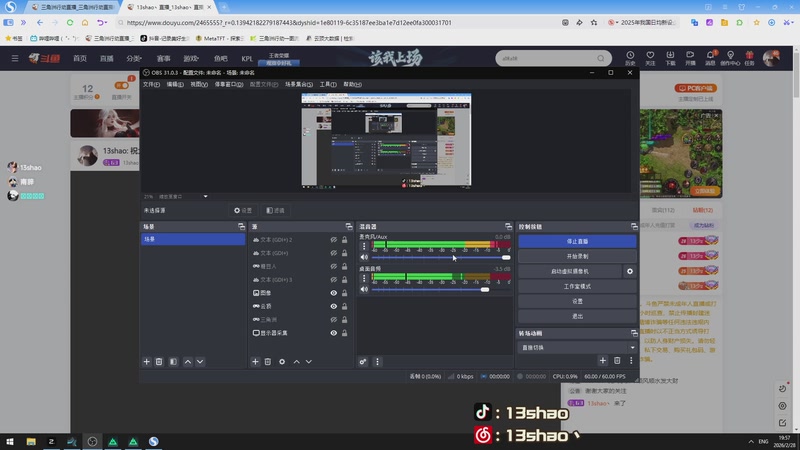Open OBS 帮助 menu
This screenshot has width=800, height=450.
pos(353,84)
